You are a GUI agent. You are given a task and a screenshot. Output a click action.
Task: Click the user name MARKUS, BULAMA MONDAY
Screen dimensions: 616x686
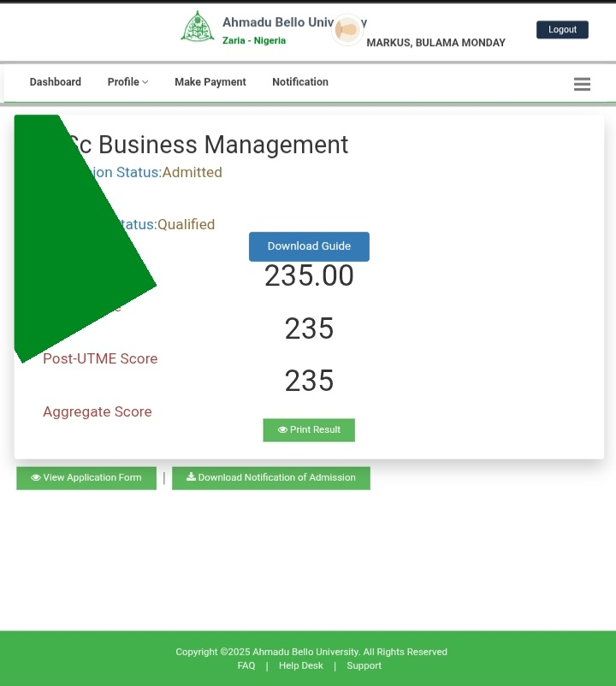point(435,43)
